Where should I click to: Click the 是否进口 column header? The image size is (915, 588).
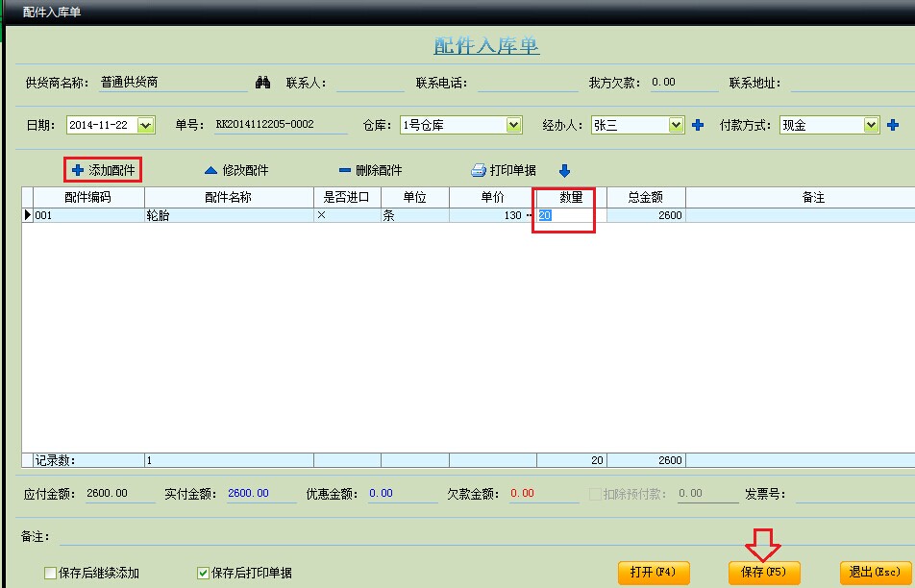pos(347,197)
